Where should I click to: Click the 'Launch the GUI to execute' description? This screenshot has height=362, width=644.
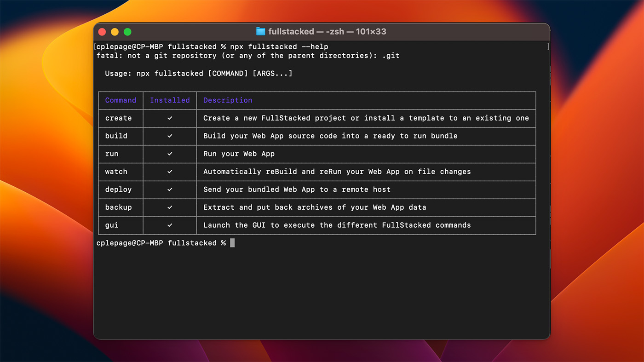[x=337, y=225]
